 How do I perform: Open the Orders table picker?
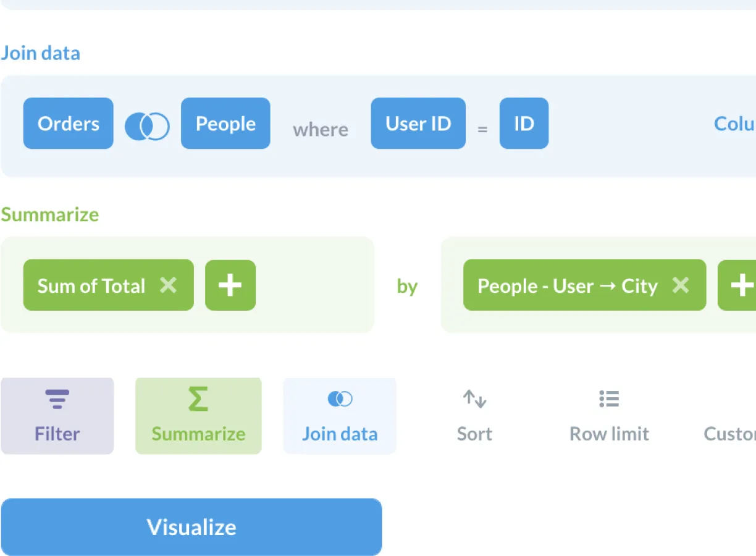click(x=68, y=124)
